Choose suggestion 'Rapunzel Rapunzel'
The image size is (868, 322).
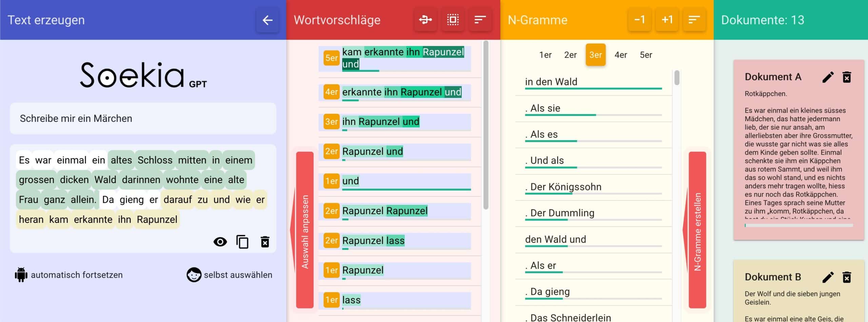tap(395, 211)
